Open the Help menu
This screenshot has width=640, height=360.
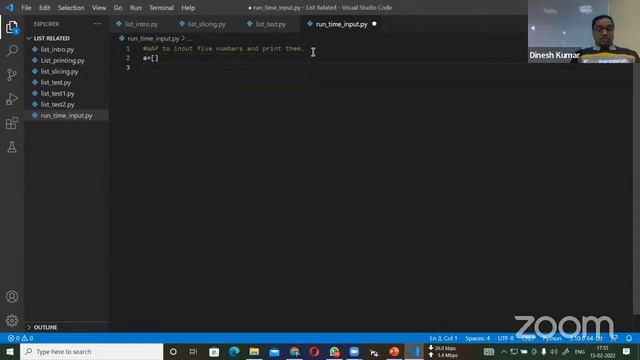[188, 8]
